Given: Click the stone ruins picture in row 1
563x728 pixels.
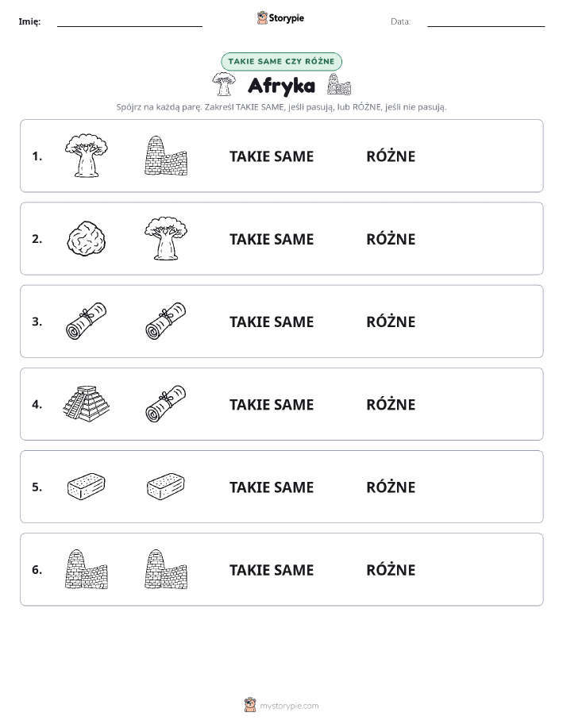Looking at the screenshot, I should pyautogui.click(x=166, y=156).
